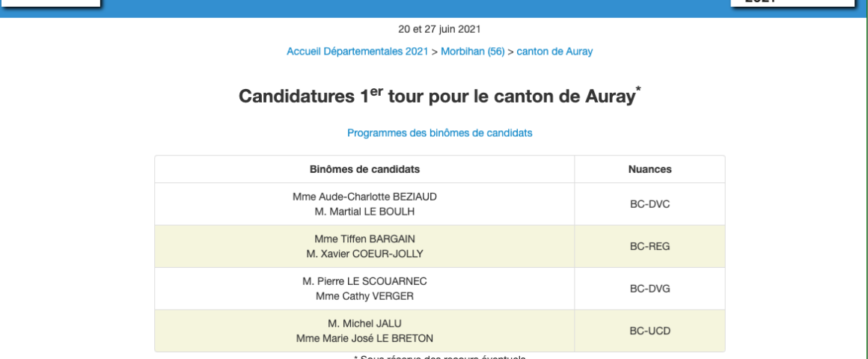Click on Mme Marie José LE BRETON
The image size is (868, 359).
[364, 337]
